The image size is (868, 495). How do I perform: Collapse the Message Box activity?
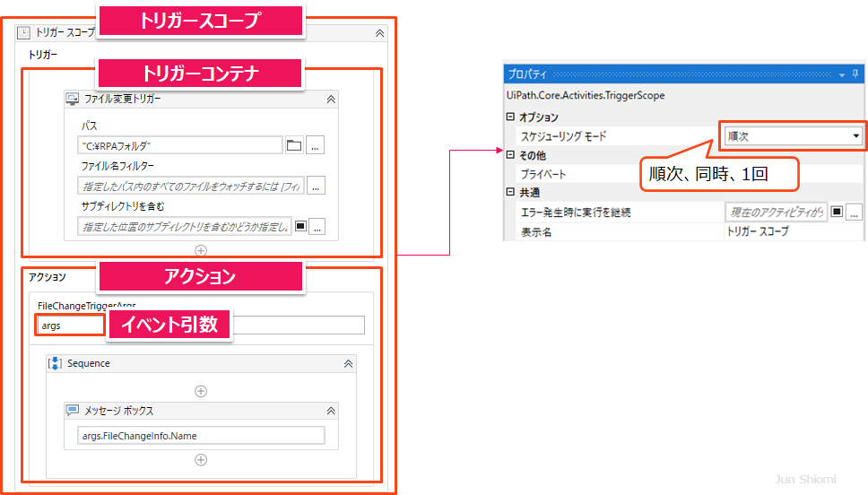pos(331,411)
